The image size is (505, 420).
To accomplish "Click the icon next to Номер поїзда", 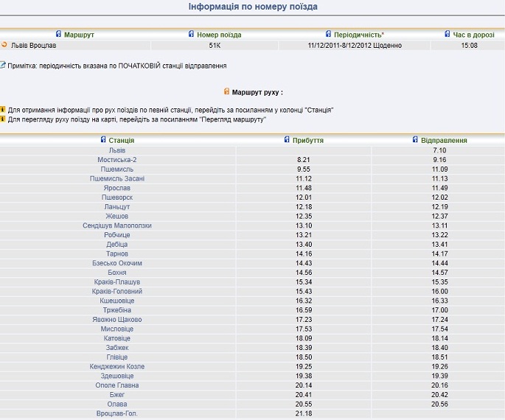I will tap(192, 35).
